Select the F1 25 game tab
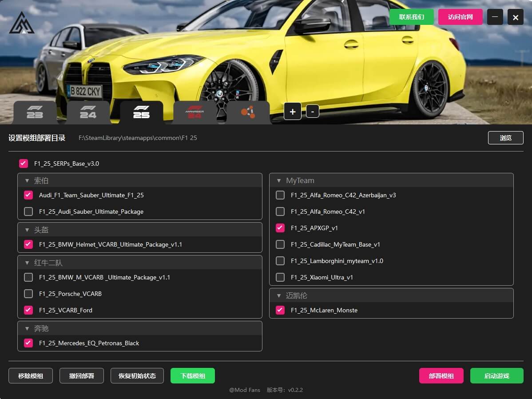The height and width of the screenshot is (399, 532). coord(141,112)
